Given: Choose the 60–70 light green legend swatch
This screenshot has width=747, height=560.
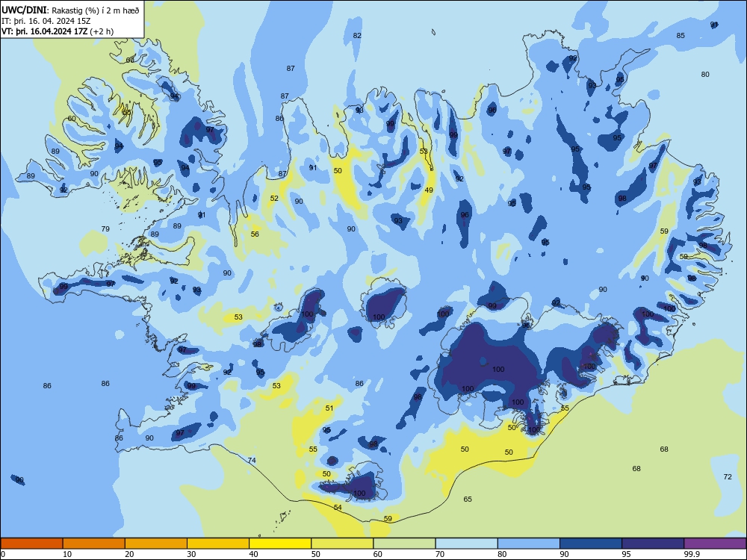Looking at the screenshot, I should [x=404, y=544].
